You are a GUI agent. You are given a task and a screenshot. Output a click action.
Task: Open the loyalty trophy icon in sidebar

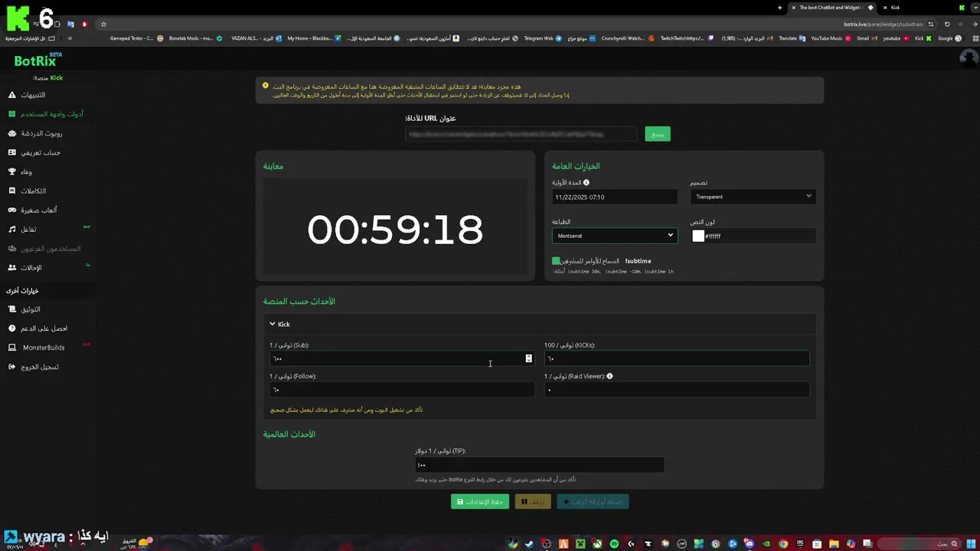click(11, 171)
